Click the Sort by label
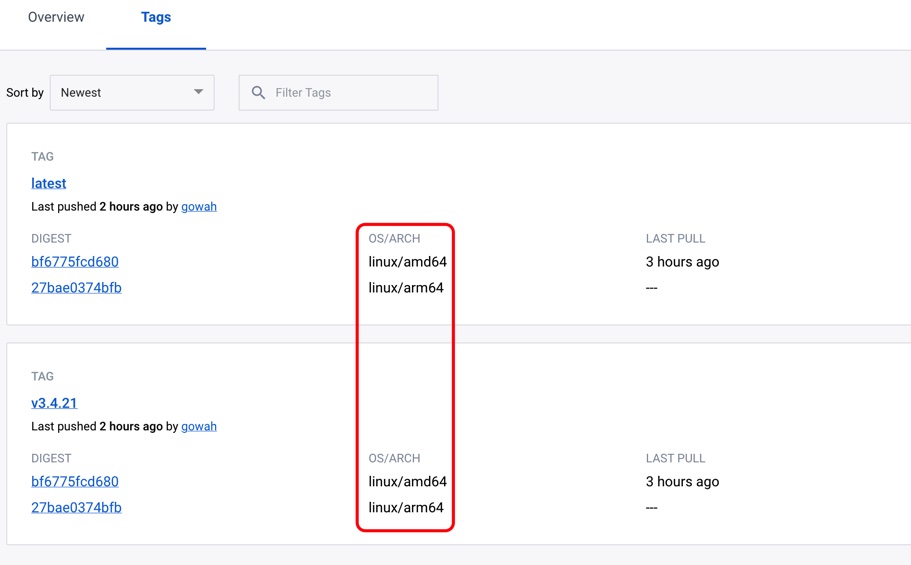The image size is (911, 565). coord(25,92)
